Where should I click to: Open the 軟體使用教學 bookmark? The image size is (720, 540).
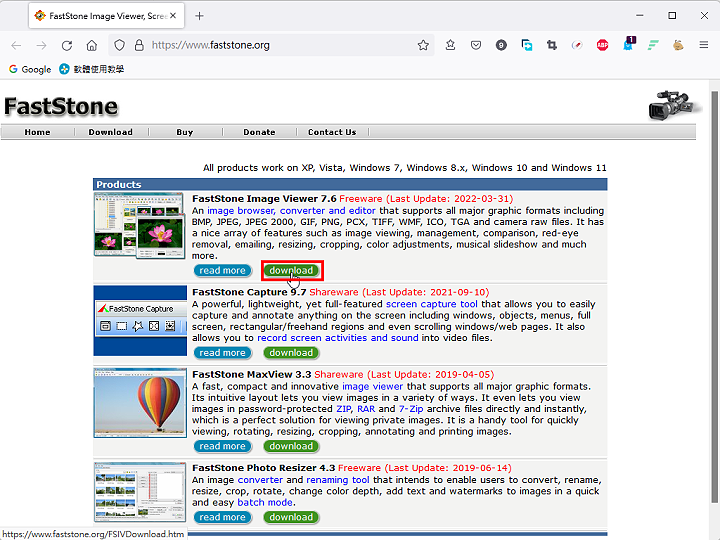pyautogui.click(x=92, y=69)
